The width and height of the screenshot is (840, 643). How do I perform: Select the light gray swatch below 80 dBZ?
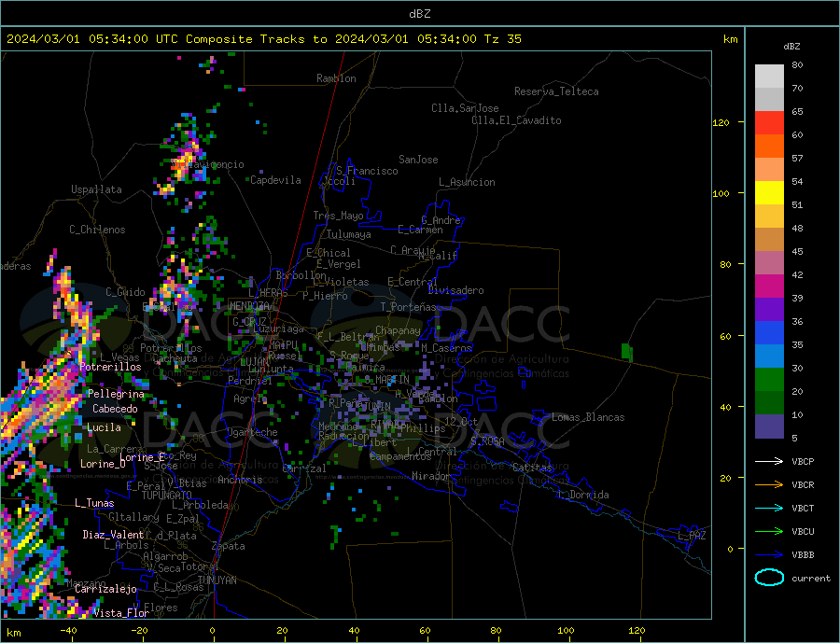(x=769, y=77)
